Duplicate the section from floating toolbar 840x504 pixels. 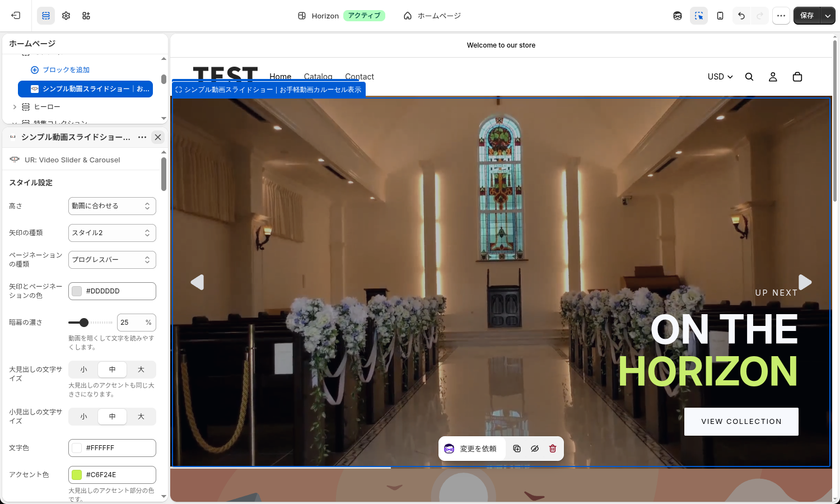coord(517,449)
